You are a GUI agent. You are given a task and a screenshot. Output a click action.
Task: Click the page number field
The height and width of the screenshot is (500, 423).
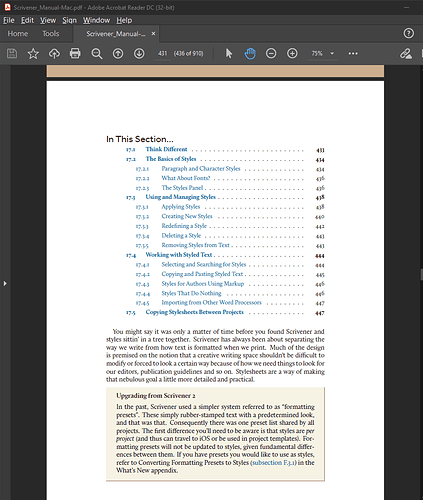pos(162,53)
